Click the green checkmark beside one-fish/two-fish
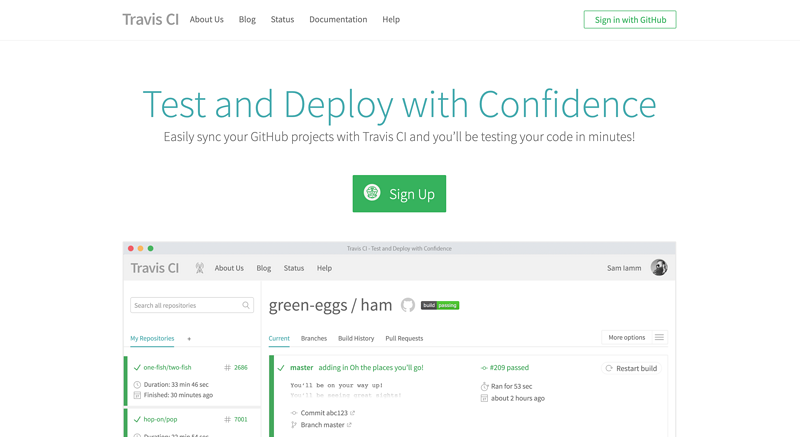 click(x=137, y=367)
